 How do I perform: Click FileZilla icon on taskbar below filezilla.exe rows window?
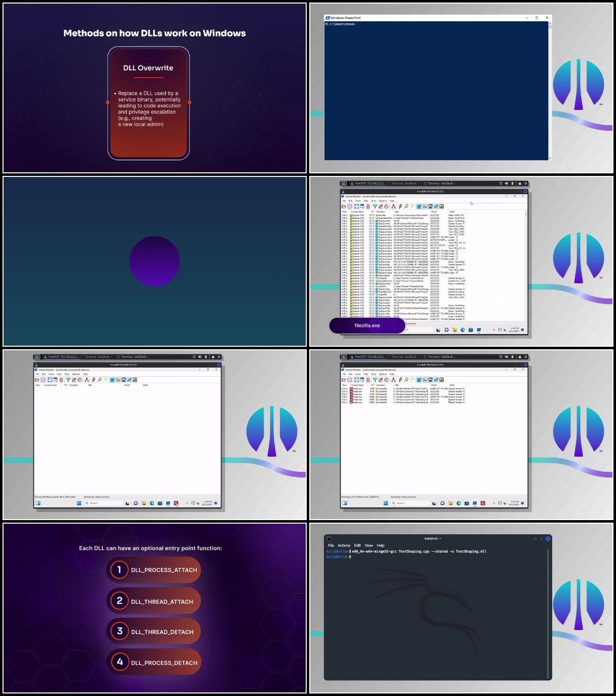483,503
